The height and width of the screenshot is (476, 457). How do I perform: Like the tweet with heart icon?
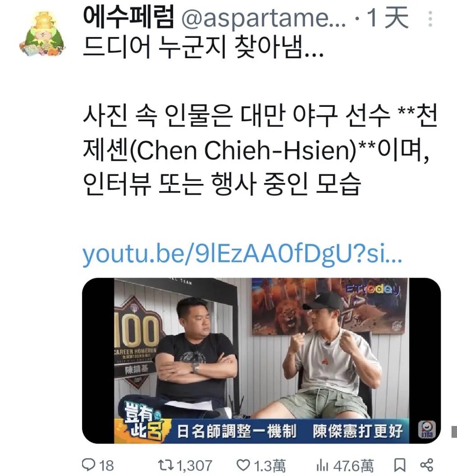pos(243,465)
